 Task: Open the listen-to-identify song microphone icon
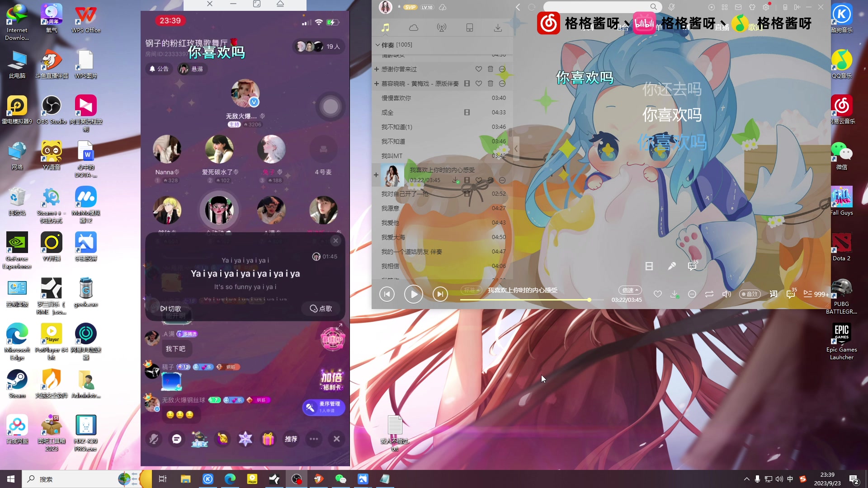(x=672, y=7)
